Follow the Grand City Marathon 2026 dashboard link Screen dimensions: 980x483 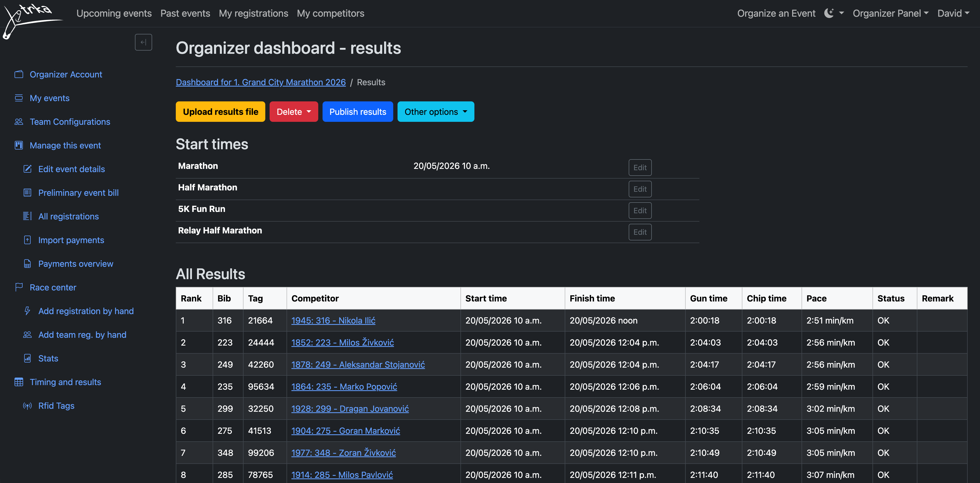261,82
